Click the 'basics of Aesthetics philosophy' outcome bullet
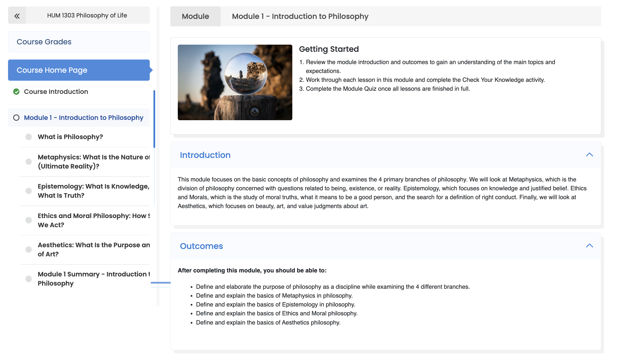 pos(268,323)
